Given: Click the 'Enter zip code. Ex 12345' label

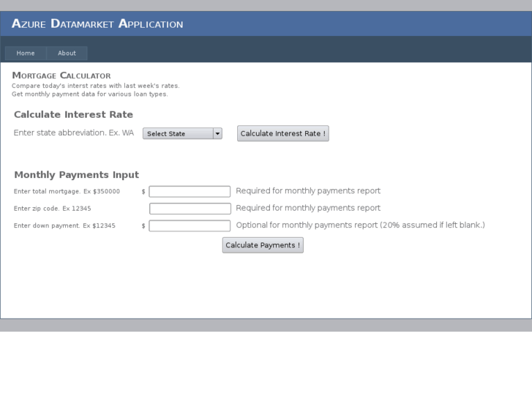Looking at the screenshot, I should tap(52, 209).
